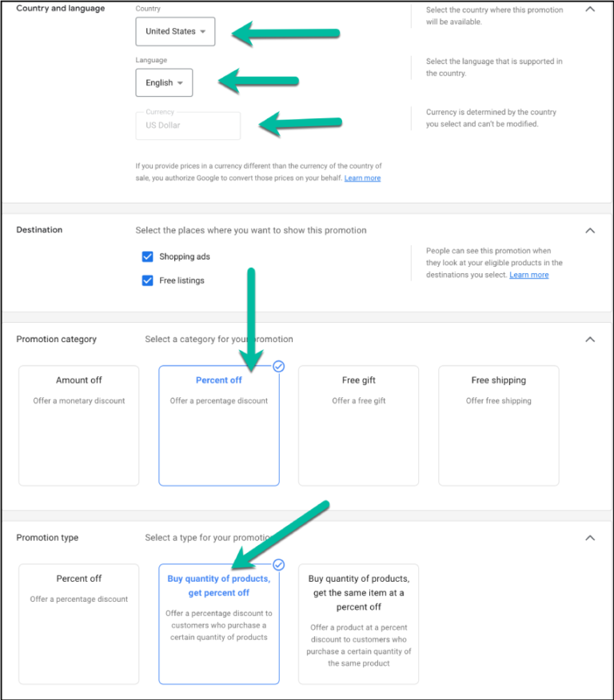Collapse the Promotion category section
Screen dimensions: 614x700
click(x=590, y=339)
